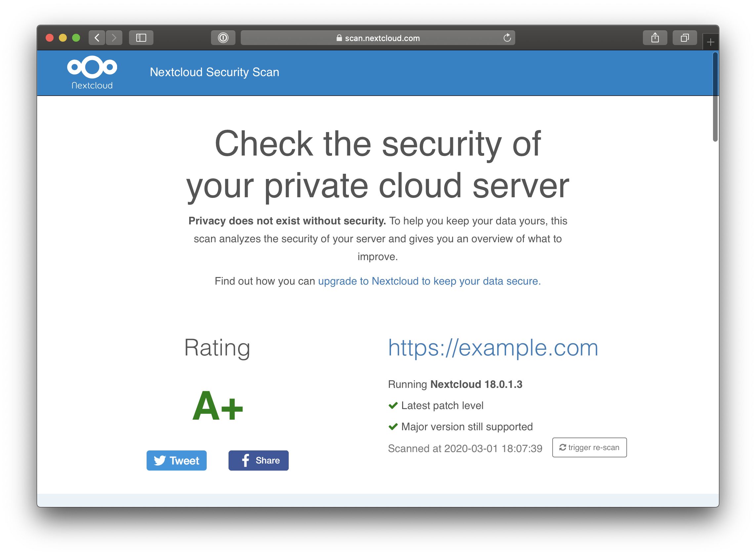Zoom the Safari window with green button
The width and height of the screenshot is (756, 556).
pyautogui.click(x=76, y=38)
